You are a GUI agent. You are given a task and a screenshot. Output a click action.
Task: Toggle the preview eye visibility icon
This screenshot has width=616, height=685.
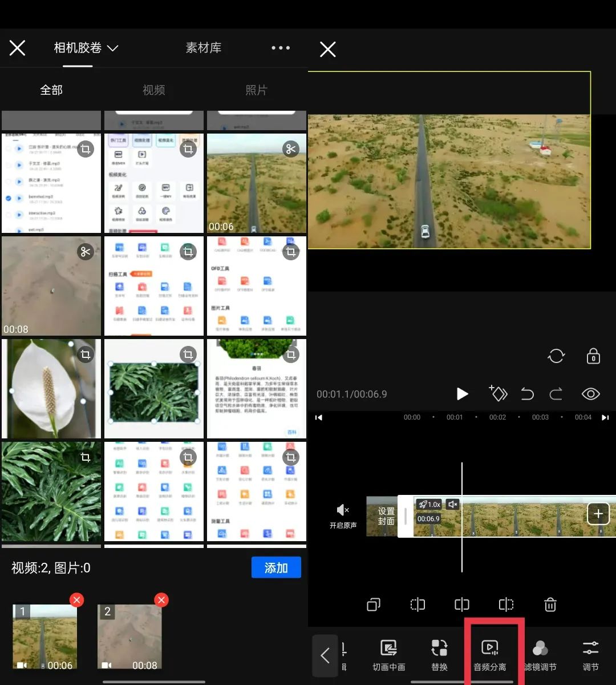[x=590, y=394]
